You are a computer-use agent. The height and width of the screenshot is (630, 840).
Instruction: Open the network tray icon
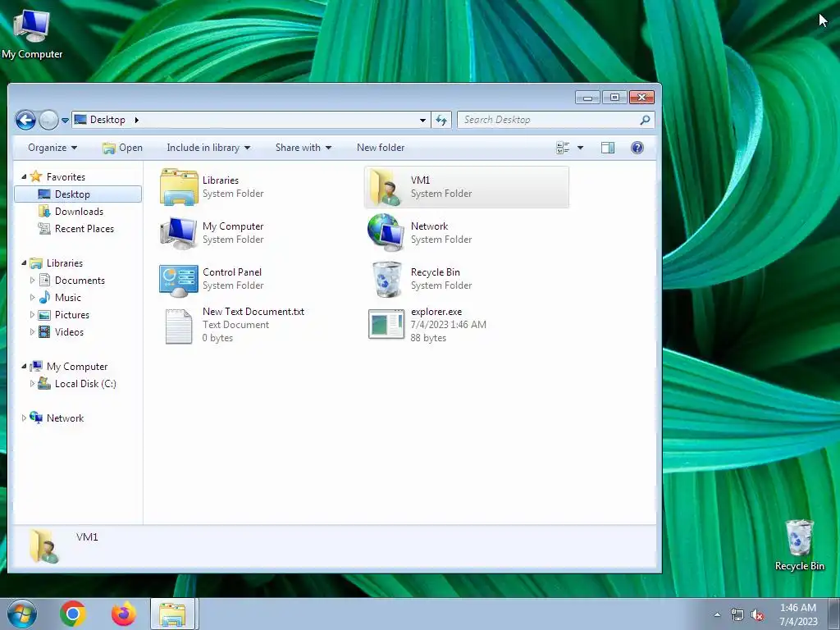click(737, 615)
